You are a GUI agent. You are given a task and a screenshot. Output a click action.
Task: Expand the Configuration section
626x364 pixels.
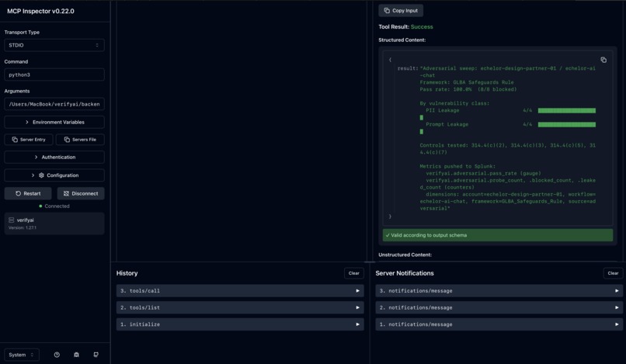click(x=54, y=175)
